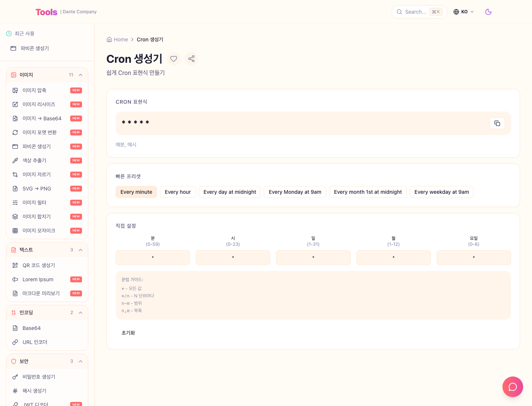This screenshot has width=532, height=406.
Task: Share the Cron generator page
Action: pos(191,59)
